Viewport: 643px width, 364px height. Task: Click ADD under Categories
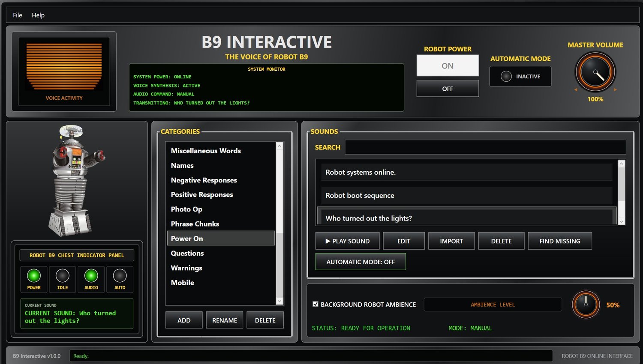(x=184, y=320)
